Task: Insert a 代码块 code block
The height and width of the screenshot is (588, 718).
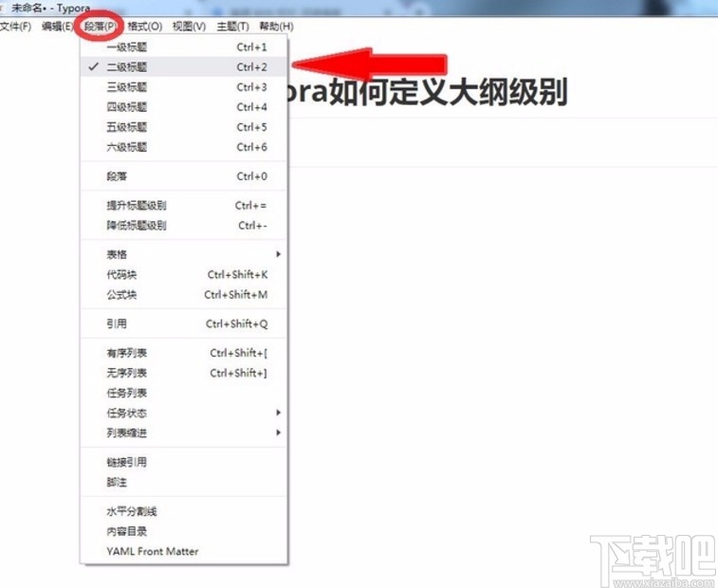Action: (x=184, y=275)
